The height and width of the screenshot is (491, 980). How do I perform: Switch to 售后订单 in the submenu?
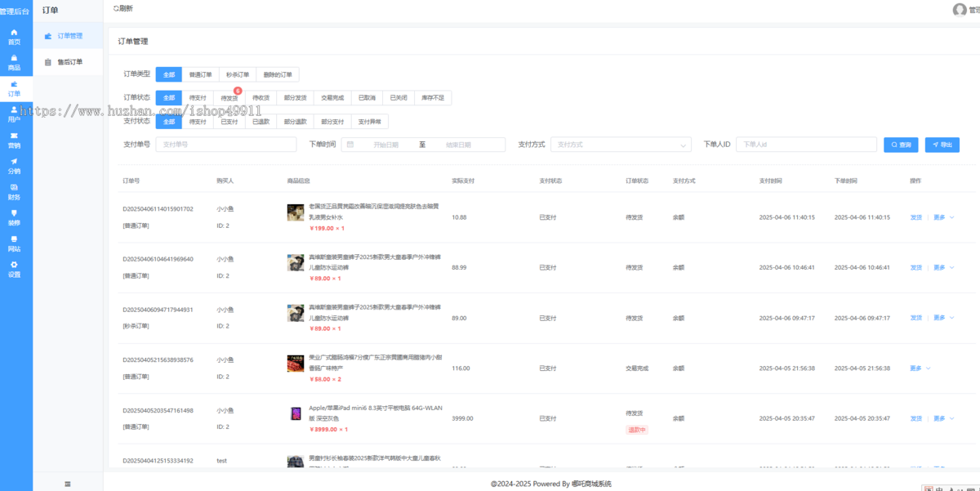coord(69,61)
